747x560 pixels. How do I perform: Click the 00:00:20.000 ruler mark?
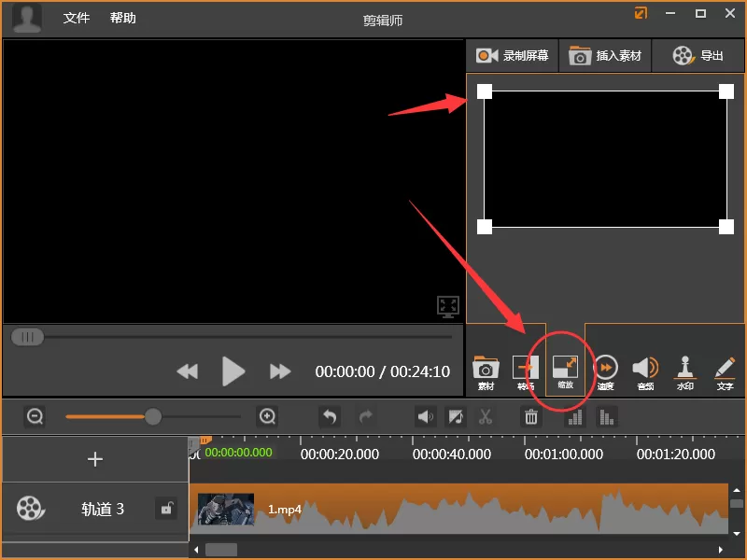coord(340,455)
